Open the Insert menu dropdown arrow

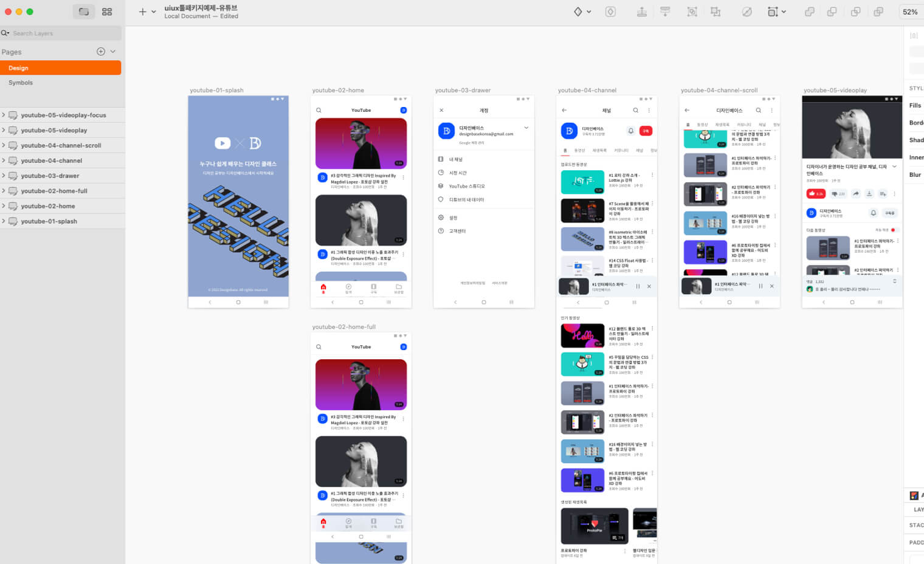154,12
